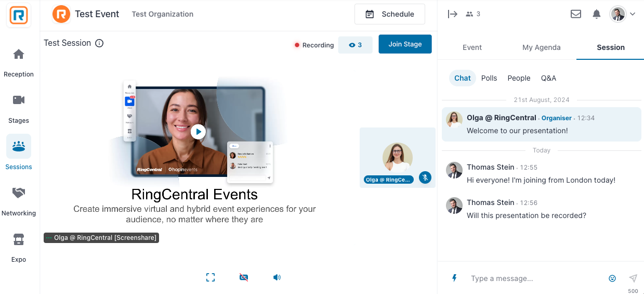Select the Session tab

[x=611, y=47]
